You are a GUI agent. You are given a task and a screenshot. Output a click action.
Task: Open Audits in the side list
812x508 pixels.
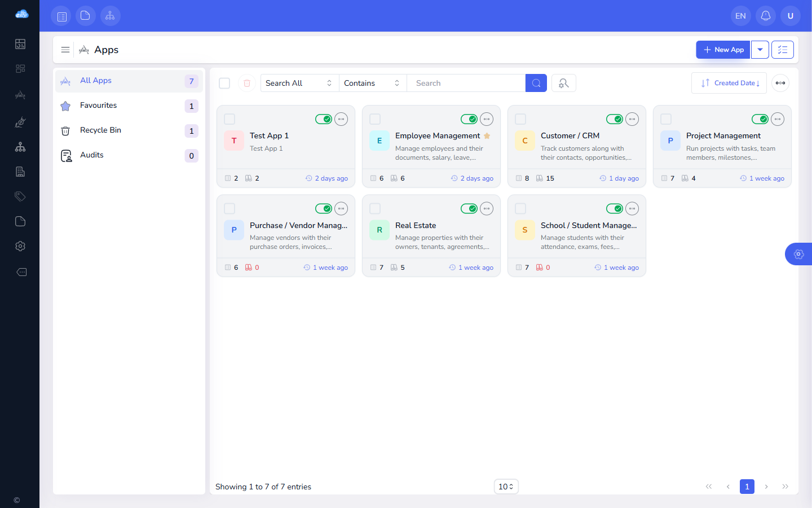(129, 155)
